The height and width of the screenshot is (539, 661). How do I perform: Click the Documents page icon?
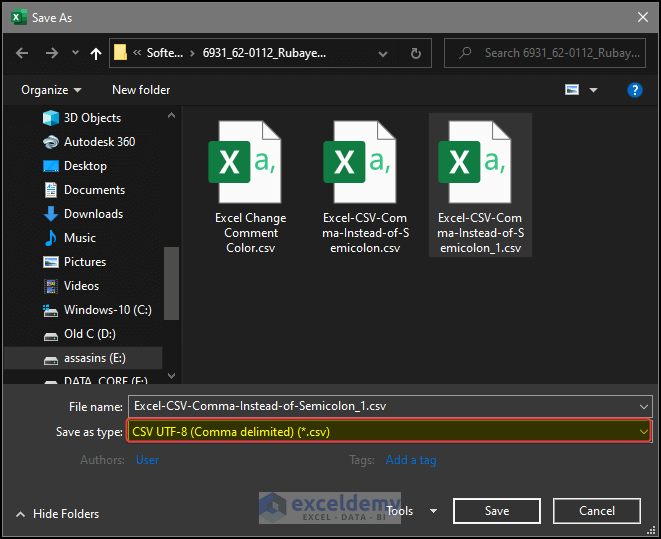click(x=51, y=190)
